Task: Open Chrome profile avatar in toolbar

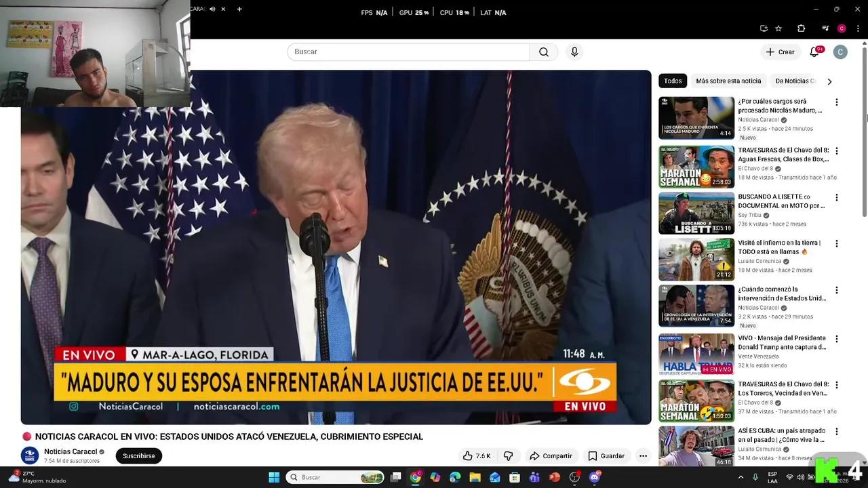Action: 842,28
